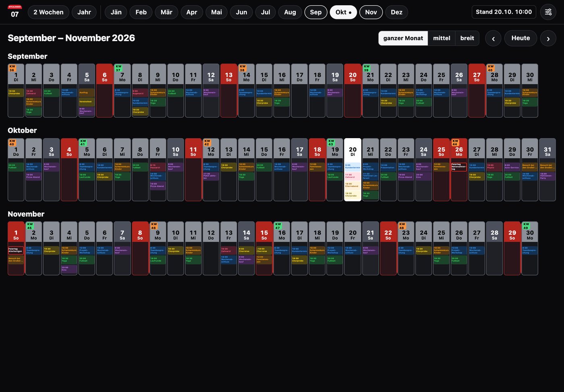Open the 8:00 Auto-Service event on 29 October
The height and width of the screenshot is (392, 564).
pos(512,166)
